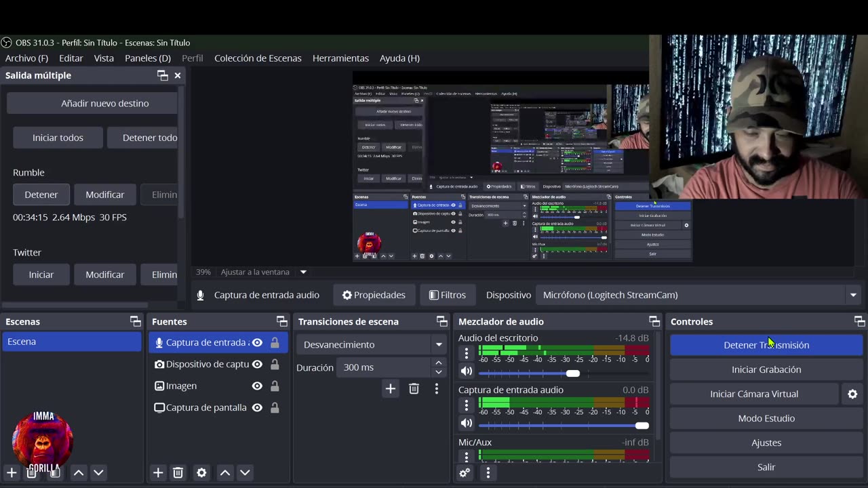Float the Fuentes dock panel
Screen dimensions: 868x488
[x=282, y=321]
